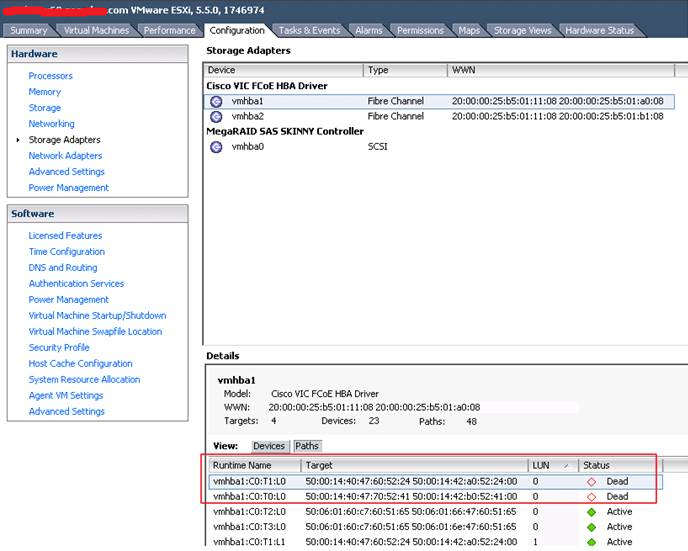Click Active status icon for vmhba1:C0:T3:L0
Image resolution: width=688 pixels, height=551 pixels.
(x=591, y=527)
